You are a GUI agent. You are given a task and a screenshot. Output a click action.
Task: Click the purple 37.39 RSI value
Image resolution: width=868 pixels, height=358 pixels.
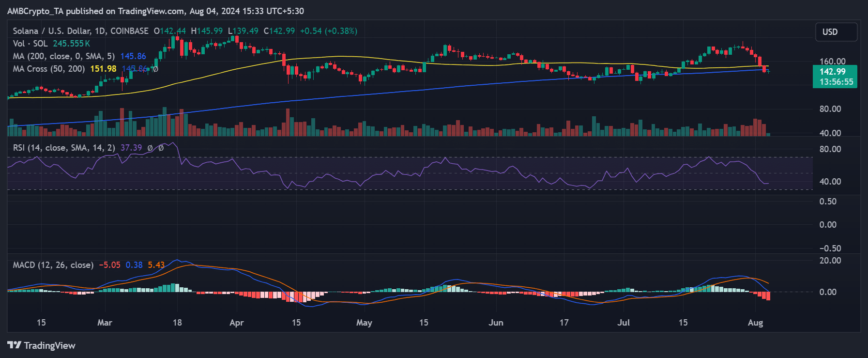[131, 148]
